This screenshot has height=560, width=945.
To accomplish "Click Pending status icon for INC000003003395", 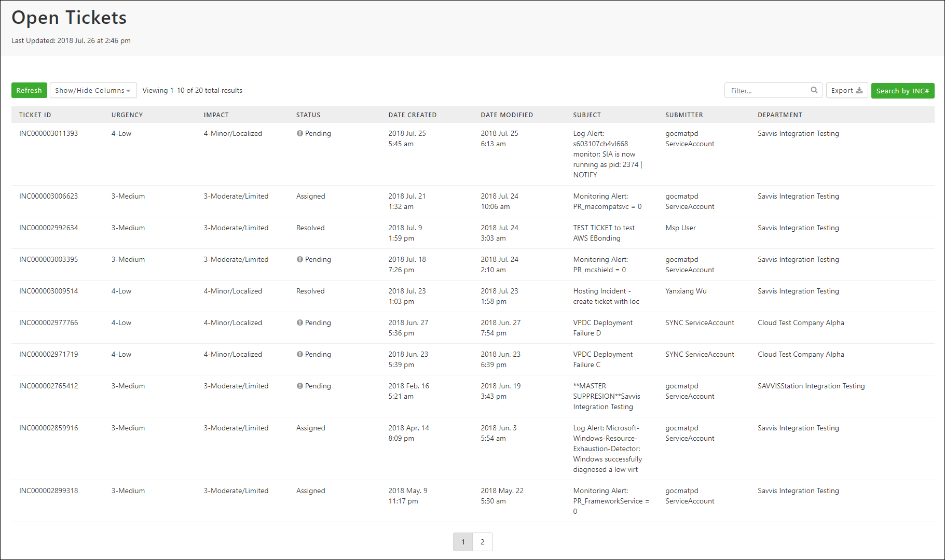I will pos(299,259).
